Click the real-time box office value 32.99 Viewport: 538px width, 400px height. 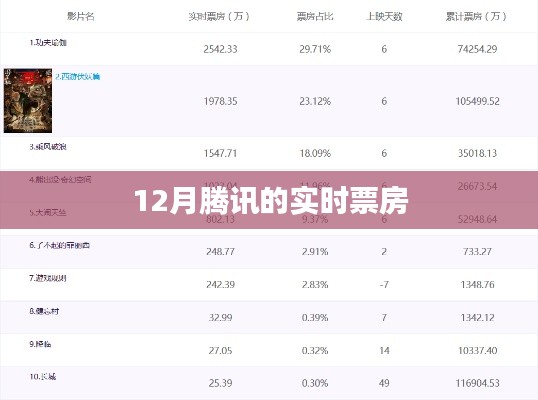pos(220,317)
